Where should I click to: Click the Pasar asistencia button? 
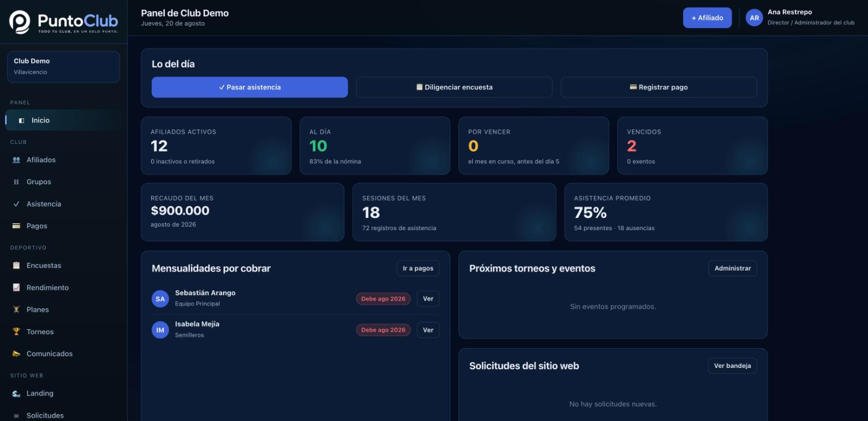click(250, 87)
